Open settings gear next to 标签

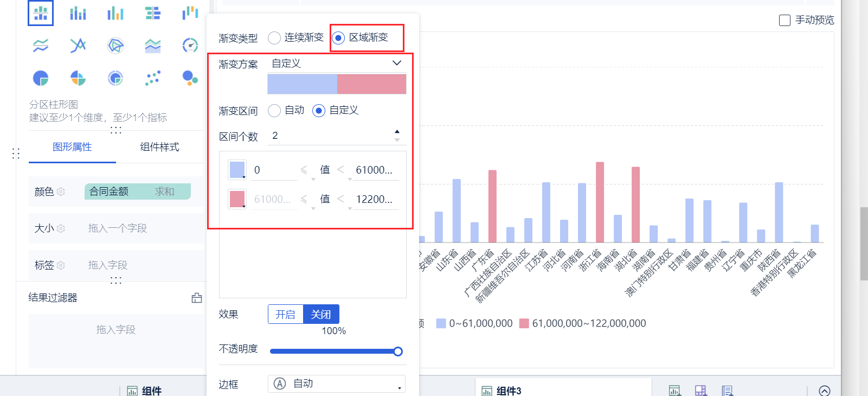(61, 265)
